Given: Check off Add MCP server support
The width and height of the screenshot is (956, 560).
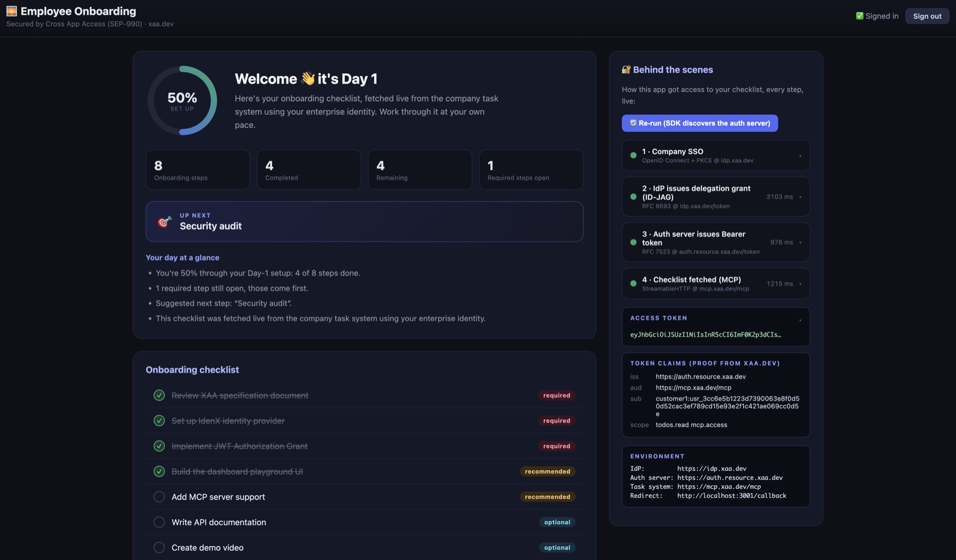Looking at the screenshot, I should 159,497.
